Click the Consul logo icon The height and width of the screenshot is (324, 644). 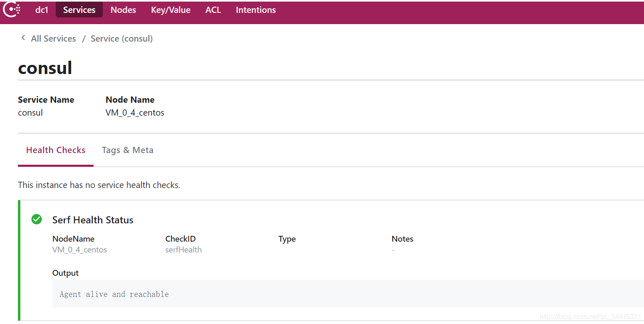(x=11, y=10)
